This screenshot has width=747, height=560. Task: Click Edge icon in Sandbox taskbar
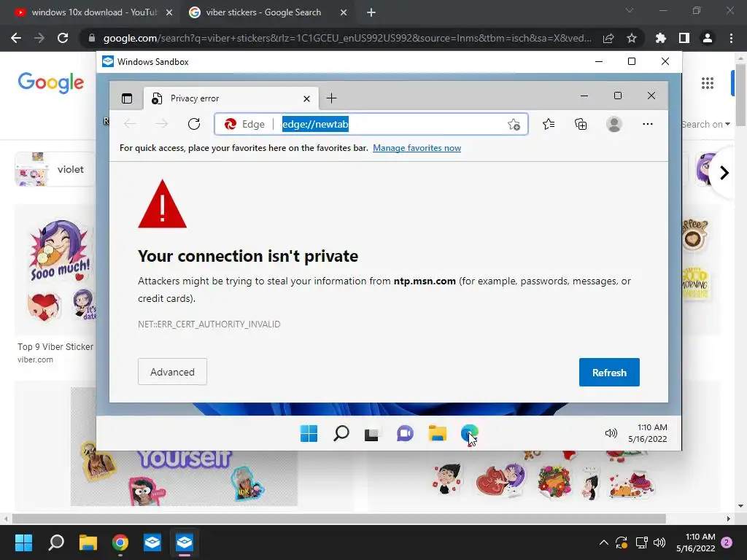[469, 433]
